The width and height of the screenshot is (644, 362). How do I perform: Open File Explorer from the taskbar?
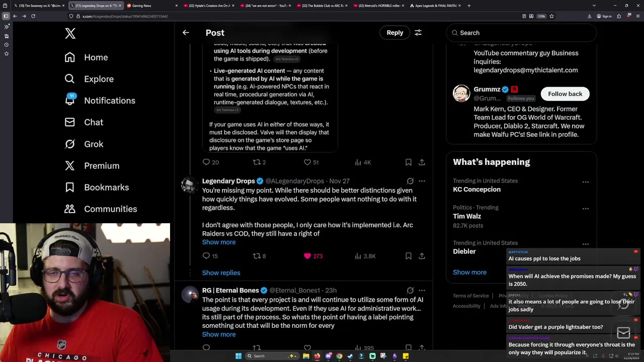[306, 356]
